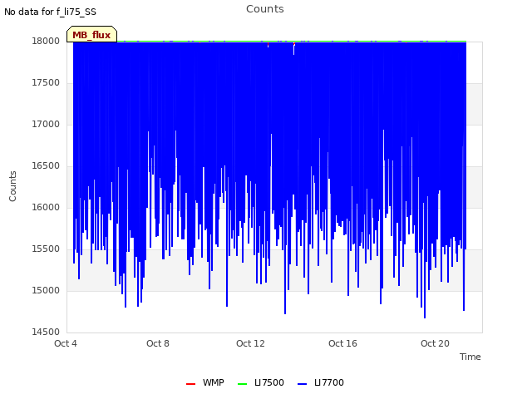Click the green LI7500 legend swatch
This screenshot has width=532, height=399.
coord(242,384)
